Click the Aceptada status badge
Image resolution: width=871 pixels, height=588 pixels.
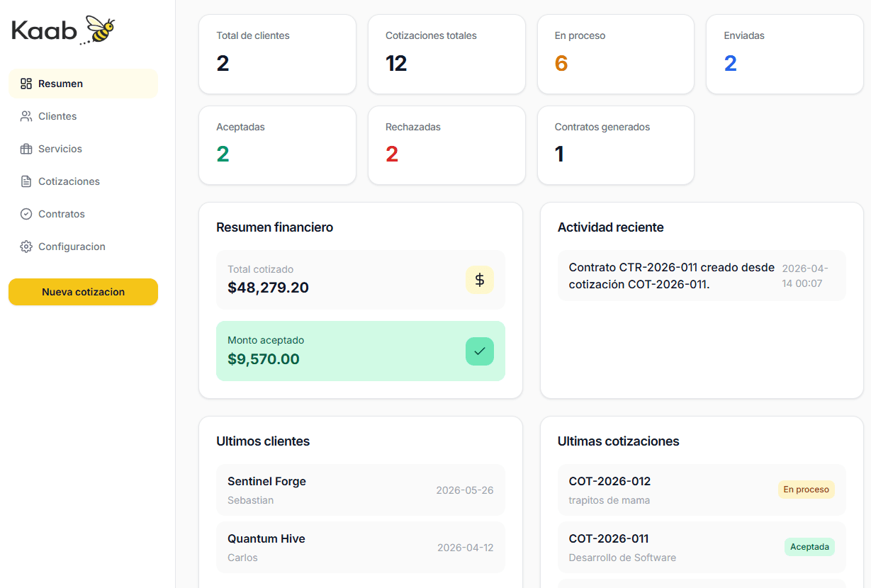809,547
